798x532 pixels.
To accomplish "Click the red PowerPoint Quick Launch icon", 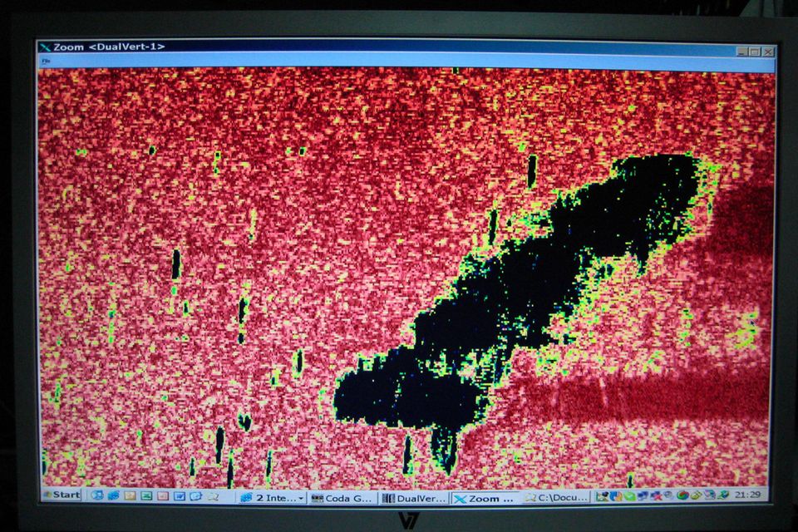I will 163,496.
